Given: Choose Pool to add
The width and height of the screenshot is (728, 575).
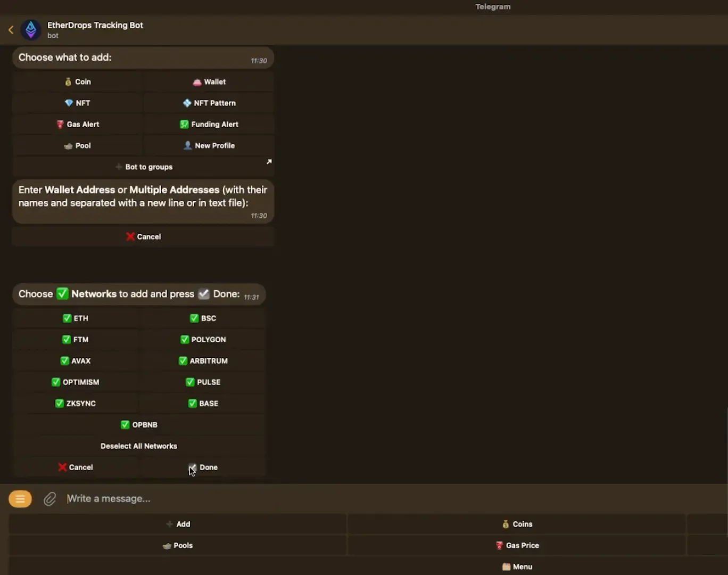Looking at the screenshot, I should [78, 145].
